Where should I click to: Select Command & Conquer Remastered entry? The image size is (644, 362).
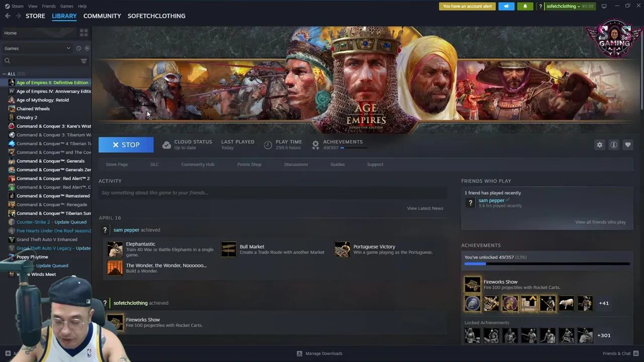53,196
